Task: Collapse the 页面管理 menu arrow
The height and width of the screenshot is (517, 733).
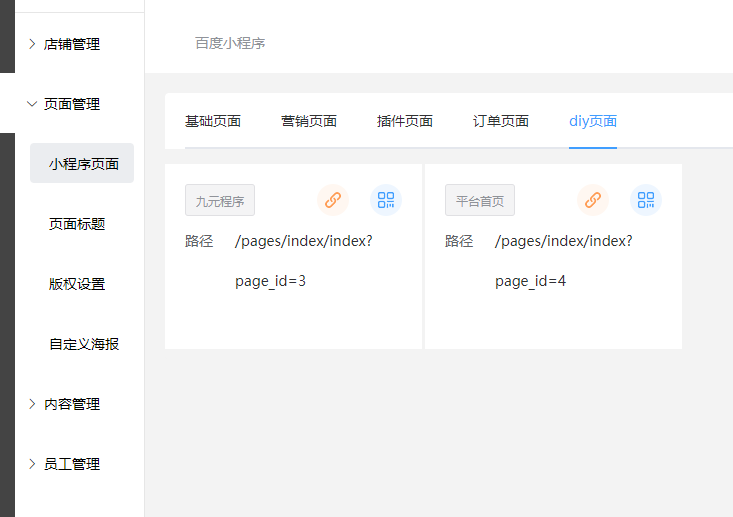Action: click(32, 104)
